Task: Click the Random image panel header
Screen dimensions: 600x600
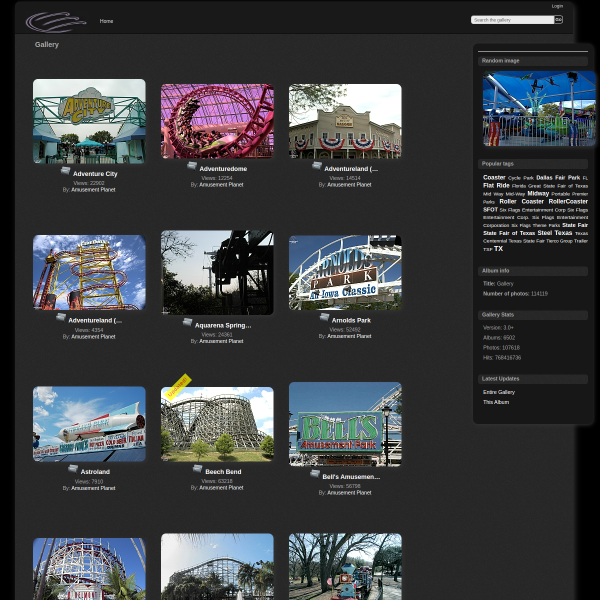Action: tap(533, 61)
